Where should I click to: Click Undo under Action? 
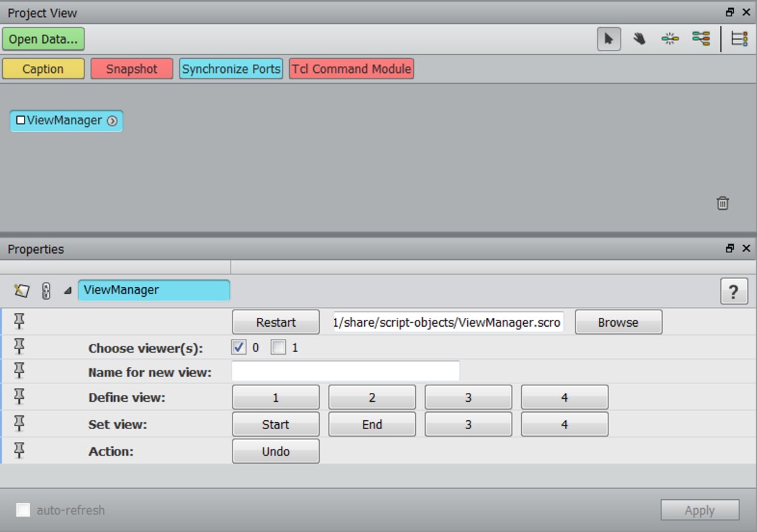[x=276, y=451]
